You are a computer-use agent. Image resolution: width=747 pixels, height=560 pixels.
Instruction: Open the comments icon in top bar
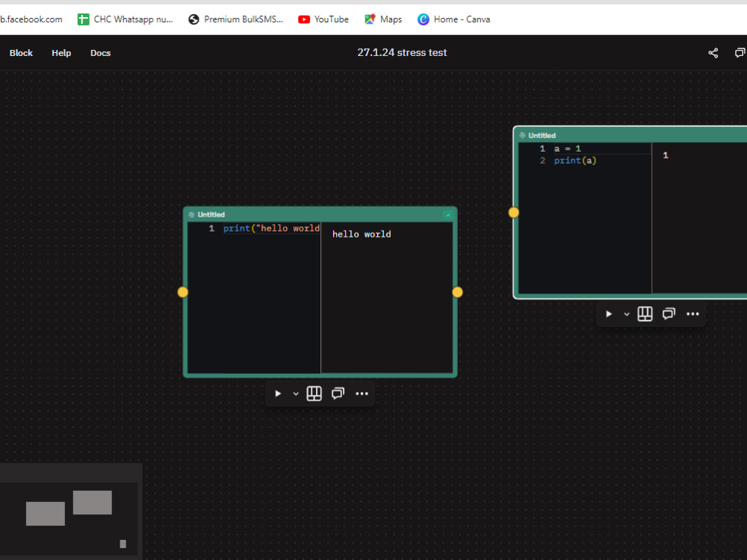pyautogui.click(x=740, y=53)
